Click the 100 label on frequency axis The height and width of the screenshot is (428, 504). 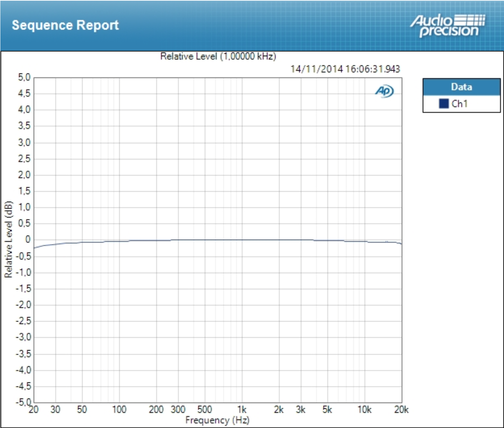pos(119,409)
